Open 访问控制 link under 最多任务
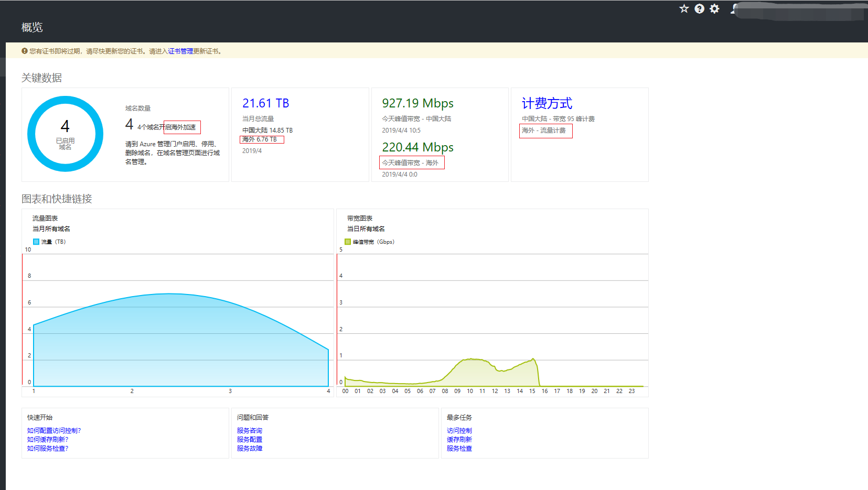Screen dimensions: 868x490 (459, 430)
